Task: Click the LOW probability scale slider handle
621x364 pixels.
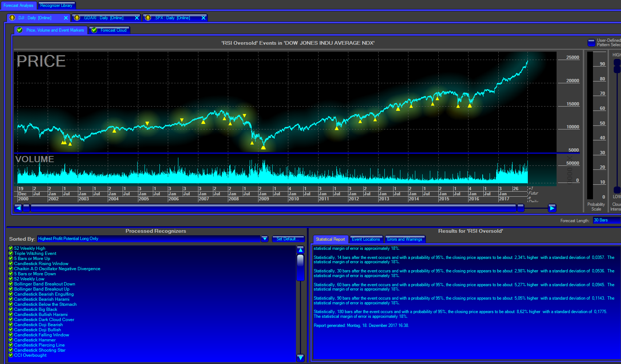Action: (x=617, y=190)
